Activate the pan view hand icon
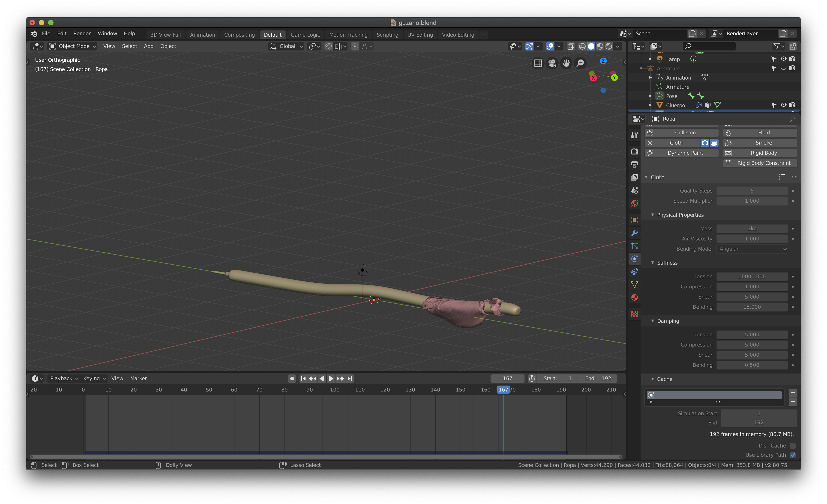Image resolution: width=827 pixels, height=504 pixels. (x=566, y=63)
